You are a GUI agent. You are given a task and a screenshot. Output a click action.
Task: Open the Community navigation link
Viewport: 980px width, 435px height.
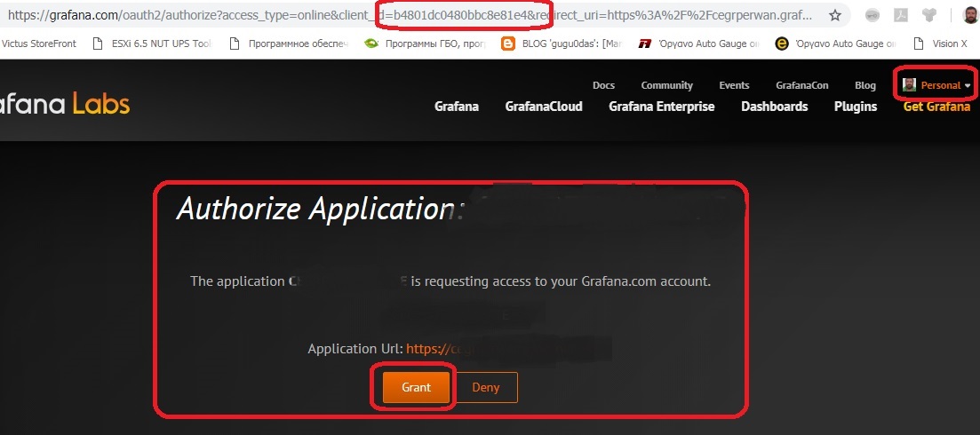667,85
